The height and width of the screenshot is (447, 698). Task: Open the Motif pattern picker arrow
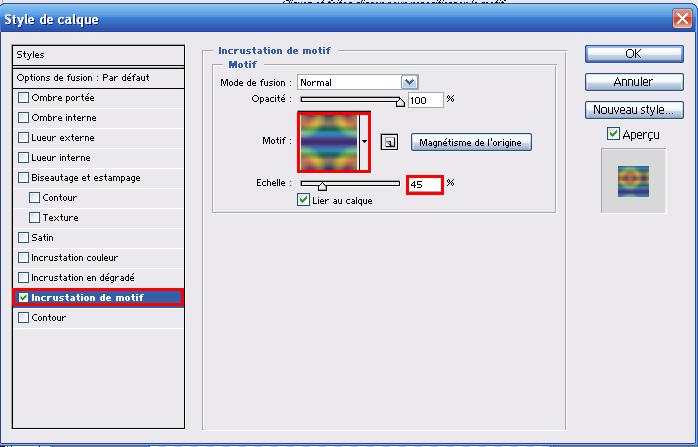click(364, 142)
